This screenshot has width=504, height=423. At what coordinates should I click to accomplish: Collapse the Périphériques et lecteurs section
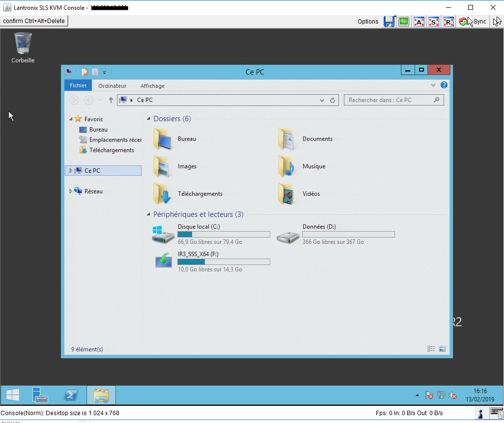[148, 214]
